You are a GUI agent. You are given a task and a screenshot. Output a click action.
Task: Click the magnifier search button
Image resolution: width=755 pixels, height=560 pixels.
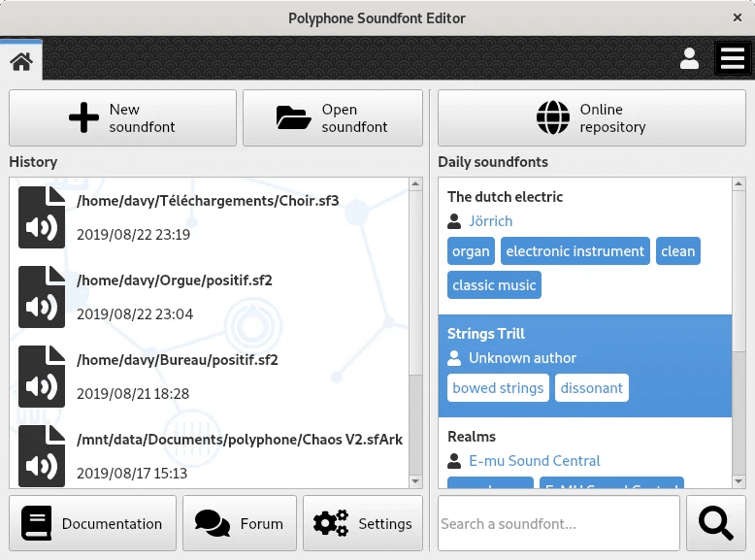click(x=715, y=523)
